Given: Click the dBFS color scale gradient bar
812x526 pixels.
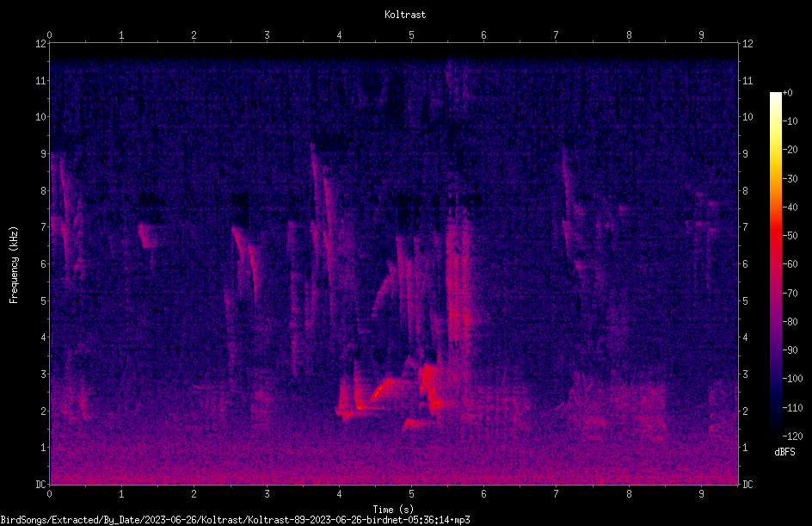Looking at the screenshot, I should pos(775,263).
